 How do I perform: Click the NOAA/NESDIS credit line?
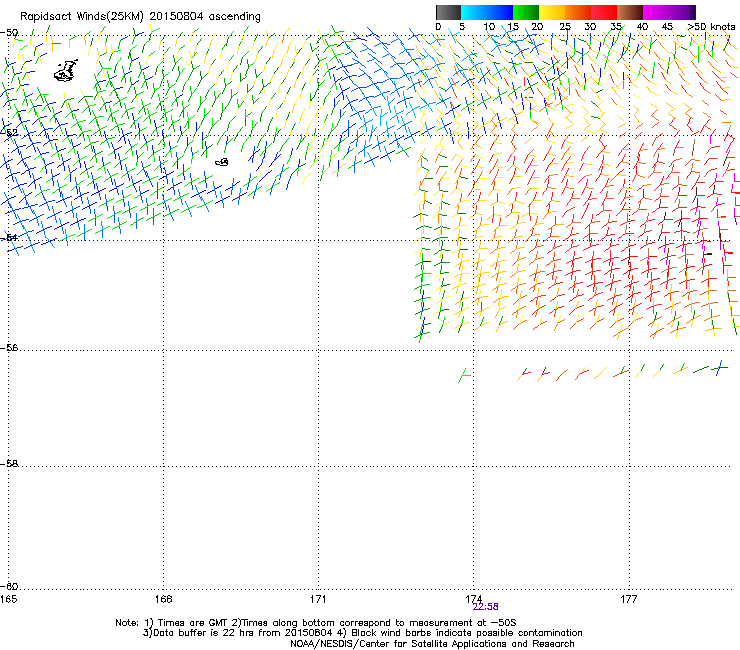(x=432, y=644)
